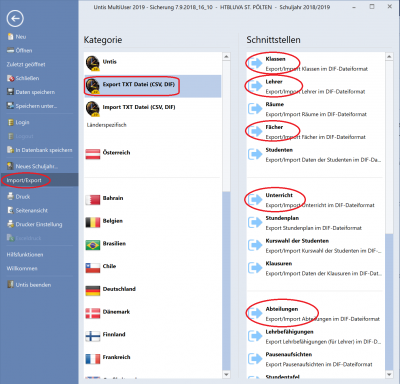Select the 'Export Stundenplan im DIF-Dateiformat' description

[314, 228]
